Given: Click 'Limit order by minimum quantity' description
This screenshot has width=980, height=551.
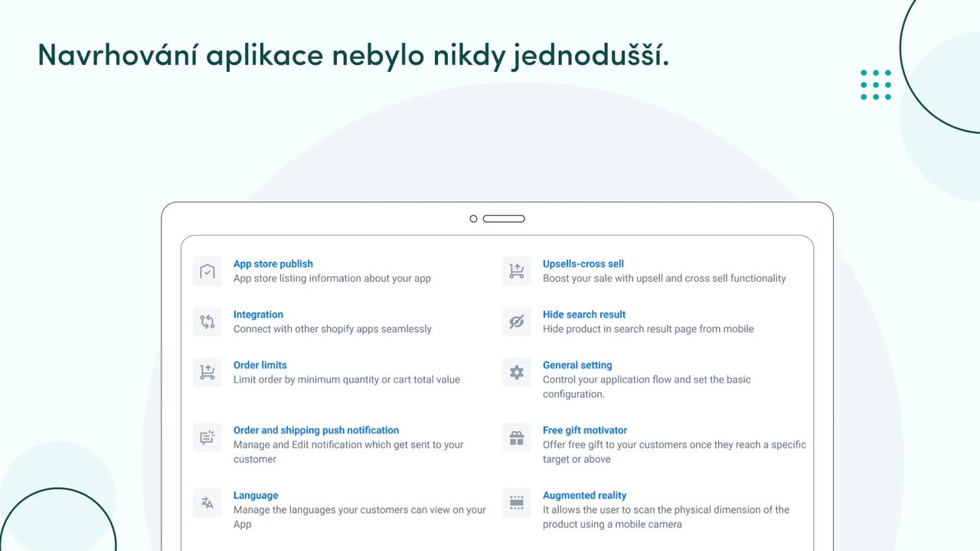Looking at the screenshot, I should [347, 380].
